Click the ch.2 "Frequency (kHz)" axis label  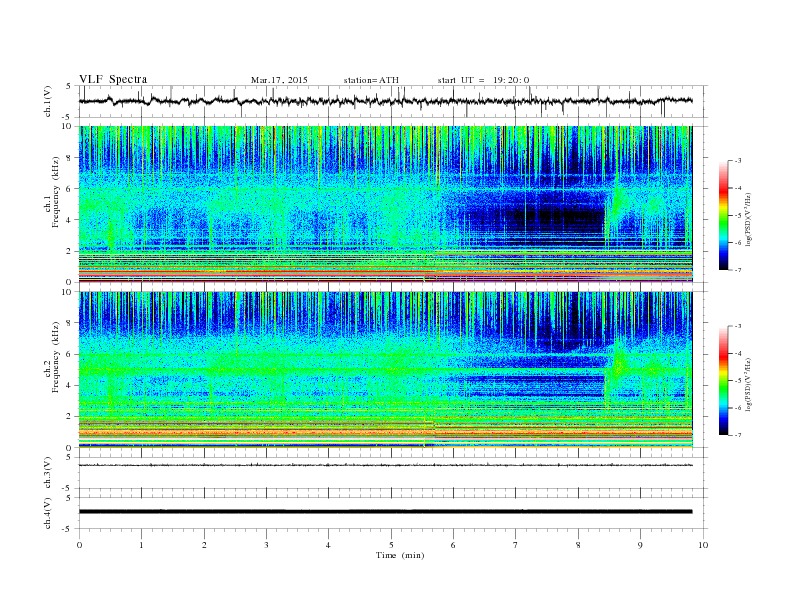coord(56,357)
